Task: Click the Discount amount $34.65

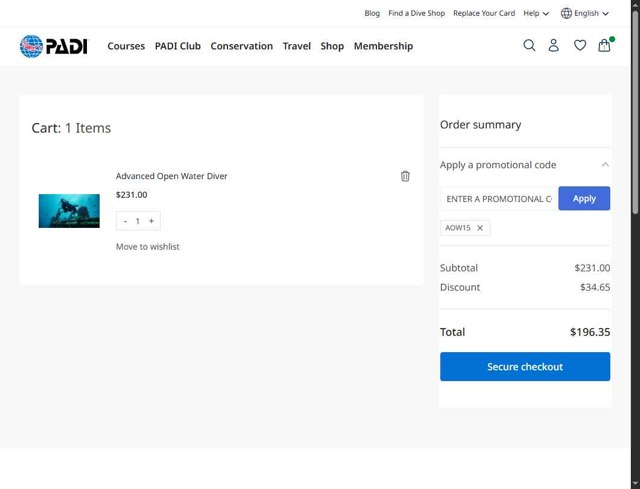Action: pyautogui.click(x=595, y=287)
